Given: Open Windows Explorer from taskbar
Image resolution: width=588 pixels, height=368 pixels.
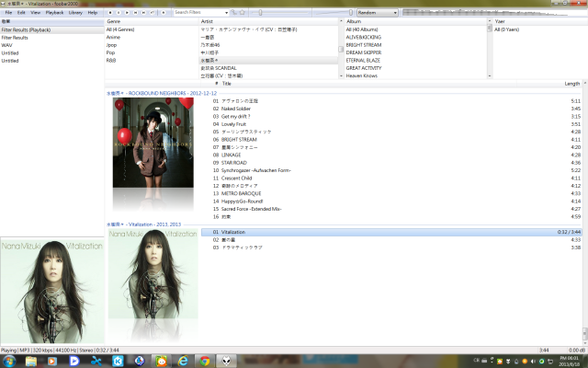Looking at the screenshot, I should [x=30, y=362].
